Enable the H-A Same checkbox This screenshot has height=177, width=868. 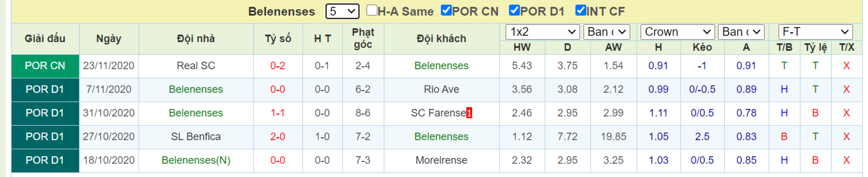(372, 10)
